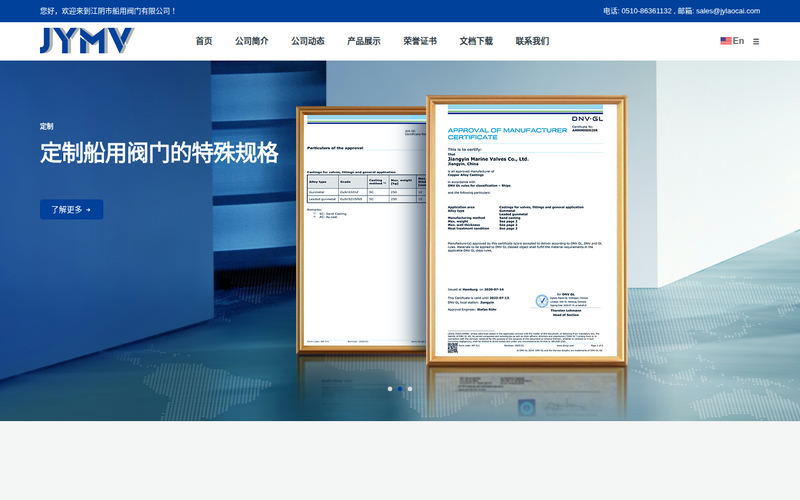Navigate to 联系我们

532,41
